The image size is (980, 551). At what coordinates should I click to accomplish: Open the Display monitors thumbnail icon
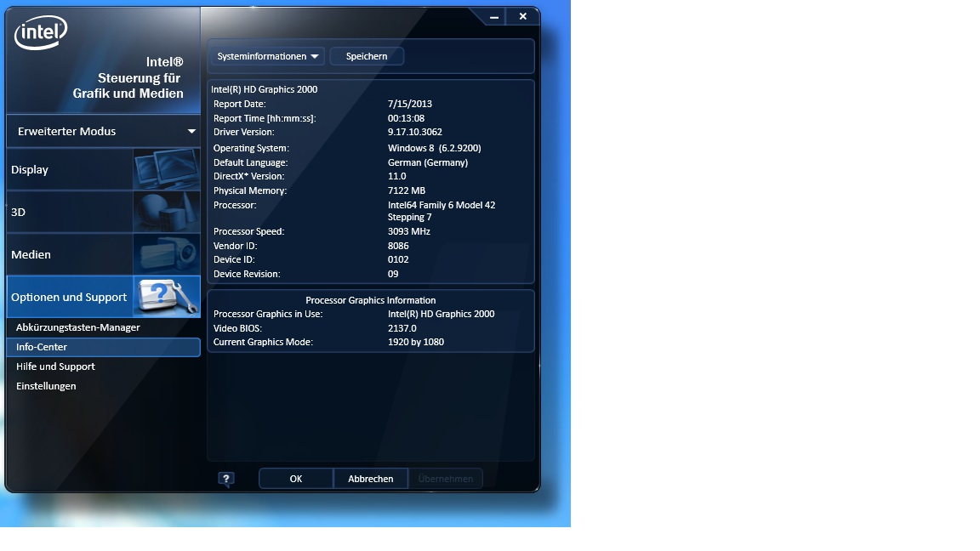[166, 169]
